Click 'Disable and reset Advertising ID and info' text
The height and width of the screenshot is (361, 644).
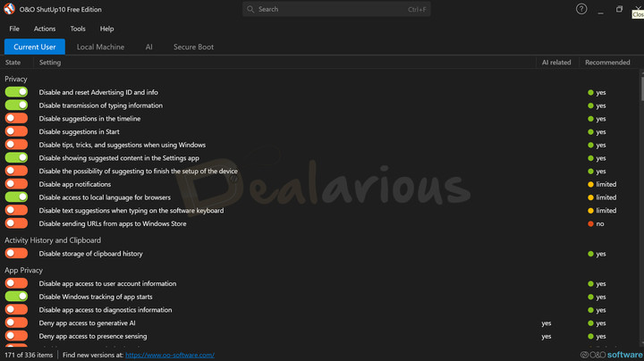pyautogui.click(x=98, y=92)
